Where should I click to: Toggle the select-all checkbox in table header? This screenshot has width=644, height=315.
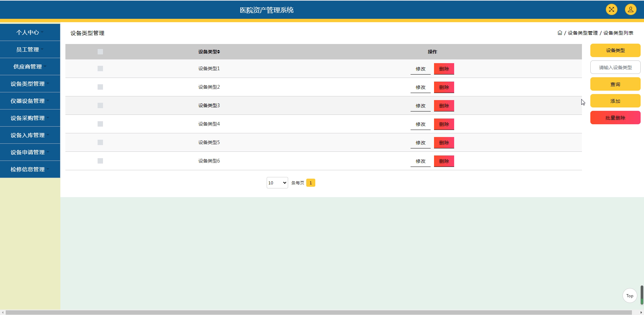[100, 52]
